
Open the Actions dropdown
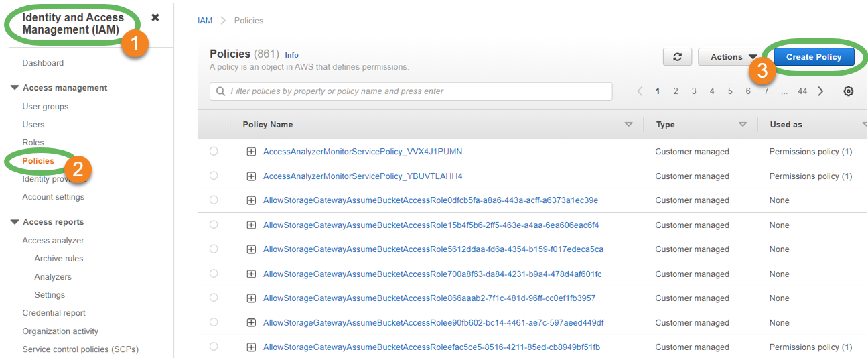(x=731, y=57)
